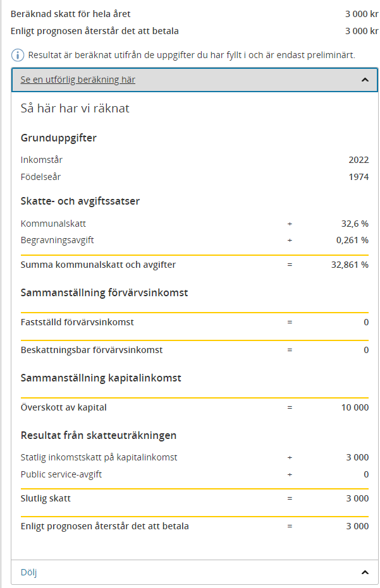Select the Födelseår value 1974

click(359, 177)
